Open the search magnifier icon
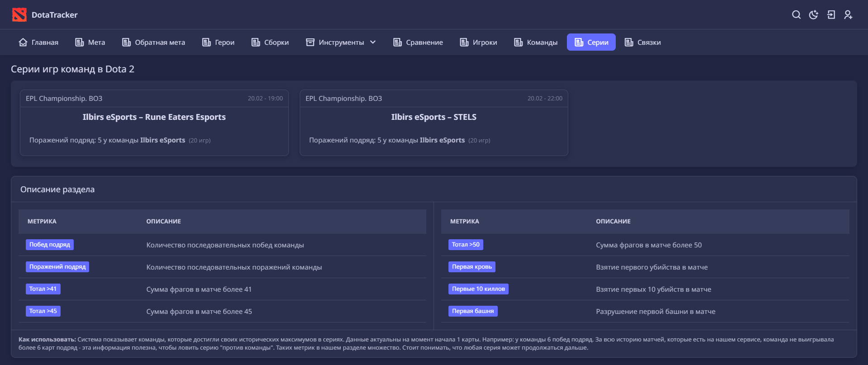 [x=796, y=15]
